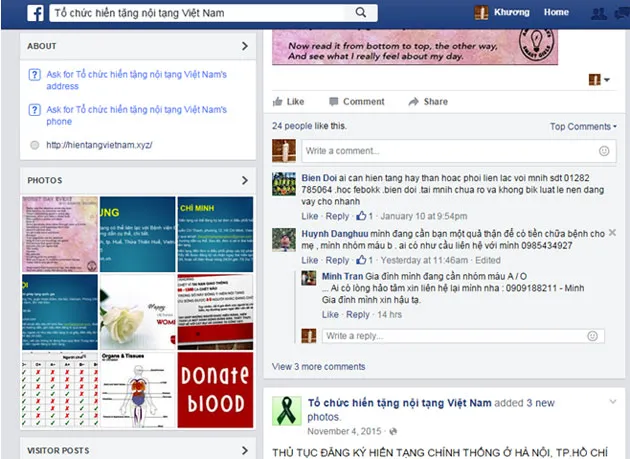Open emoji picker in Write a comment box
630x459 pixels.
pyautogui.click(x=604, y=151)
